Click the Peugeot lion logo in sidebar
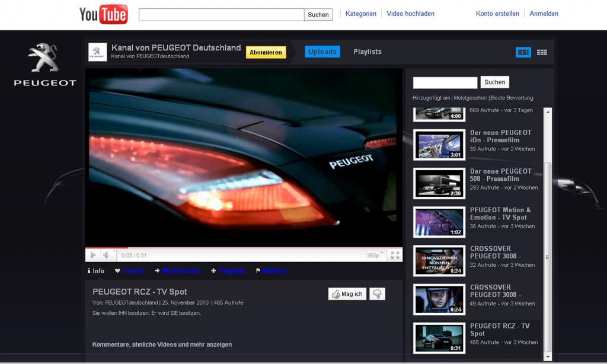The height and width of the screenshot is (364, 607). tap(44, 58)
